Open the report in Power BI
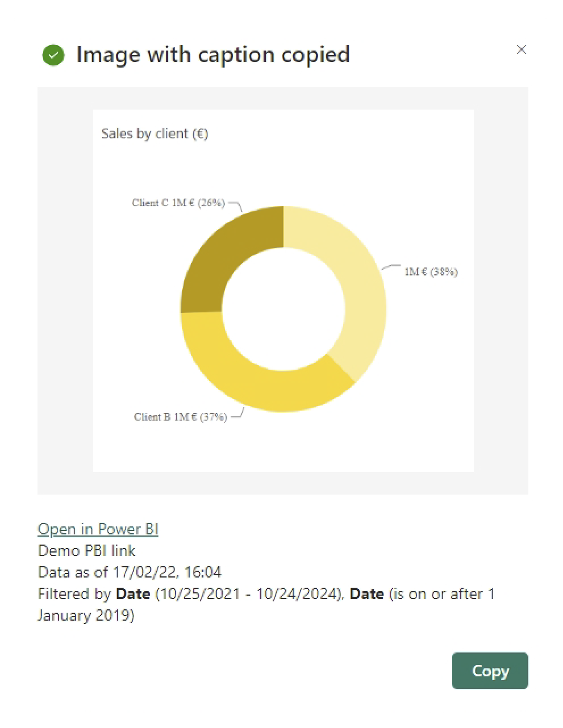 tap(97, 529)
